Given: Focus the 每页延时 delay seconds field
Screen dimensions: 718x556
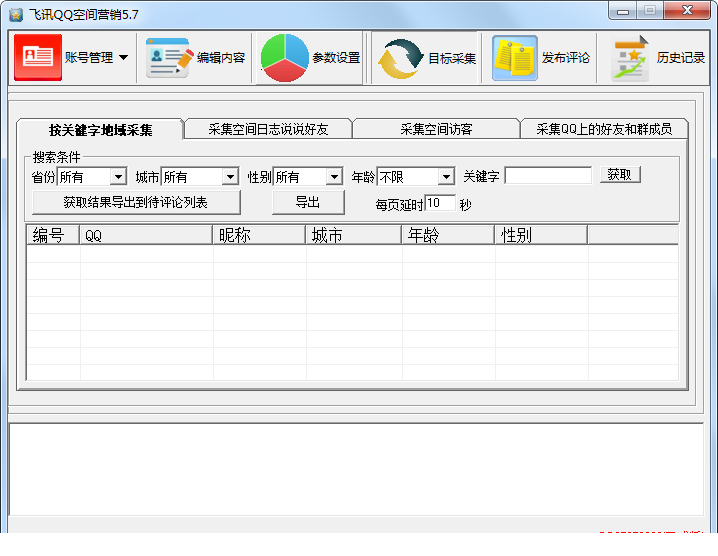Looking at the screenshot, I should pyautogui.click(x=440, y=203).
